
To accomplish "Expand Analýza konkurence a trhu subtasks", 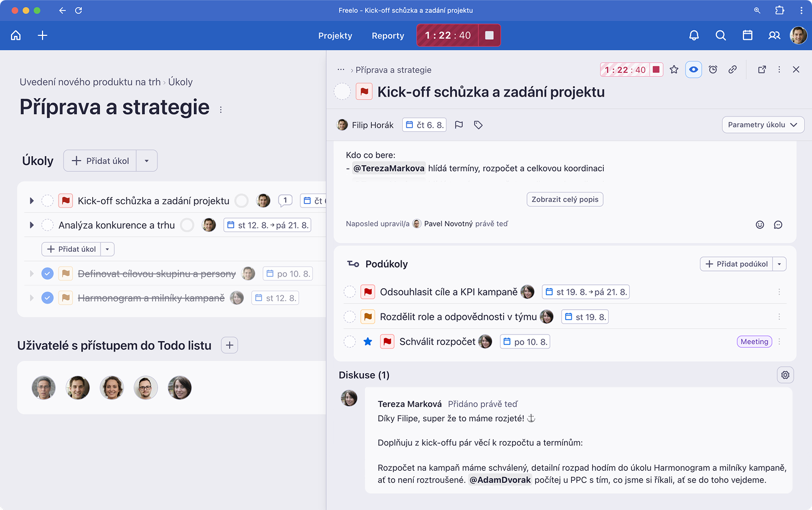I will [31, 225].
